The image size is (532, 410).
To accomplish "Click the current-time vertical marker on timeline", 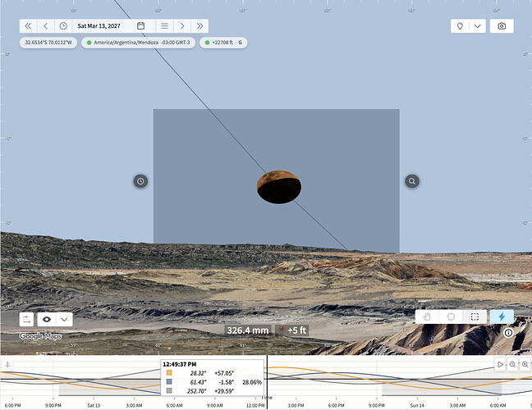I will (x=267, y=382).
